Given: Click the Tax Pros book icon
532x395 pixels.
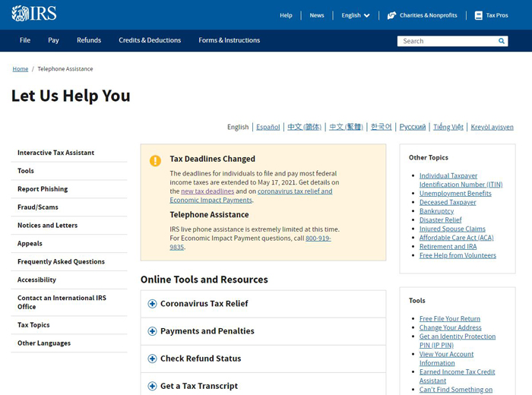Looking at the screenshot, I should [x=478, y=15].
